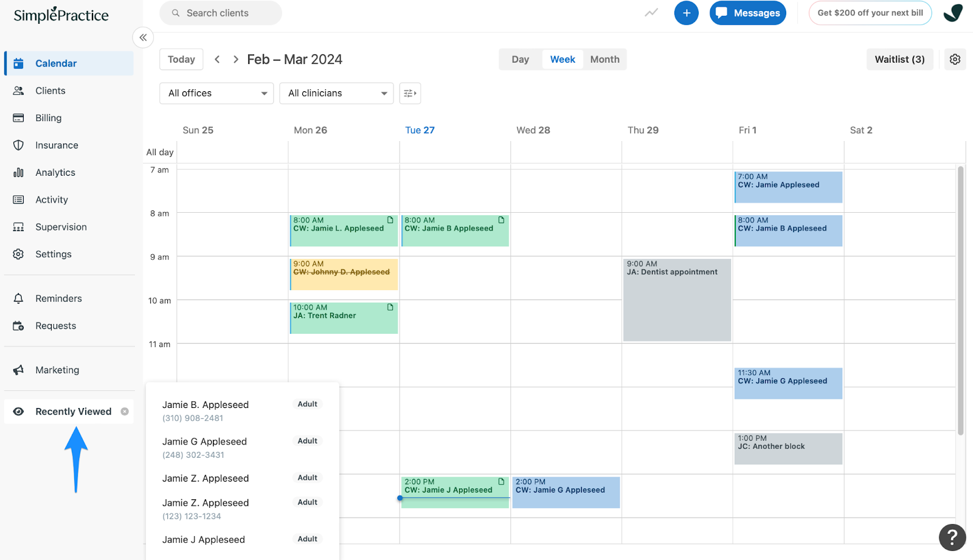Open the help question mark bubble
Image resolution: width=973 pixels, height=560 pixels.
[x=952, y=538]
